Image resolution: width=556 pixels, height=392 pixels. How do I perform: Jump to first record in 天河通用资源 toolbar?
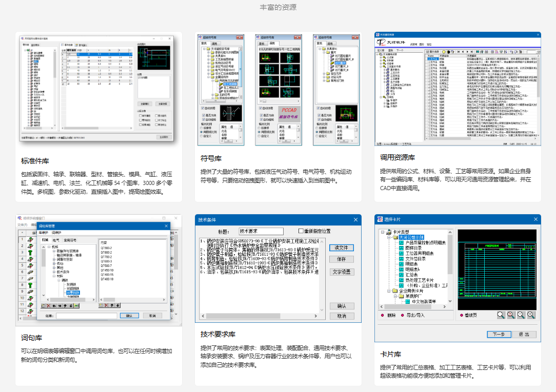tap(459, 52)
